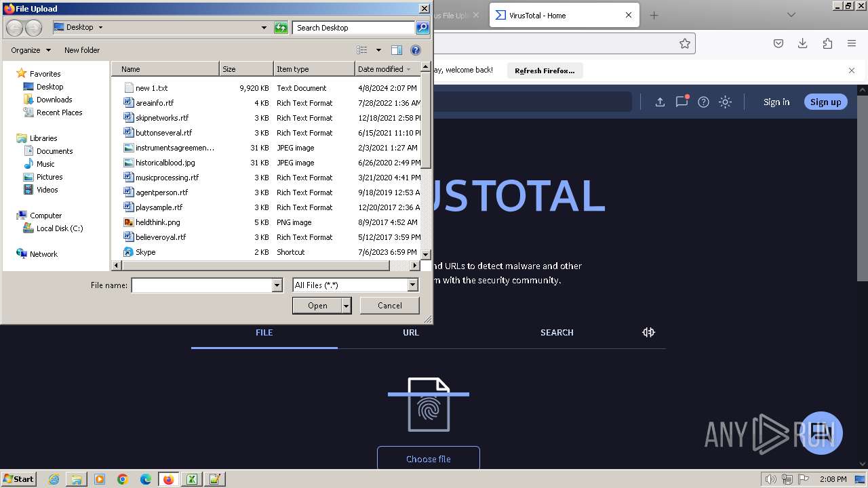Open the VirusTotal help question icon
Image resolution: width=868 pixels, height=488 pixels.
(x=703, y=102)
